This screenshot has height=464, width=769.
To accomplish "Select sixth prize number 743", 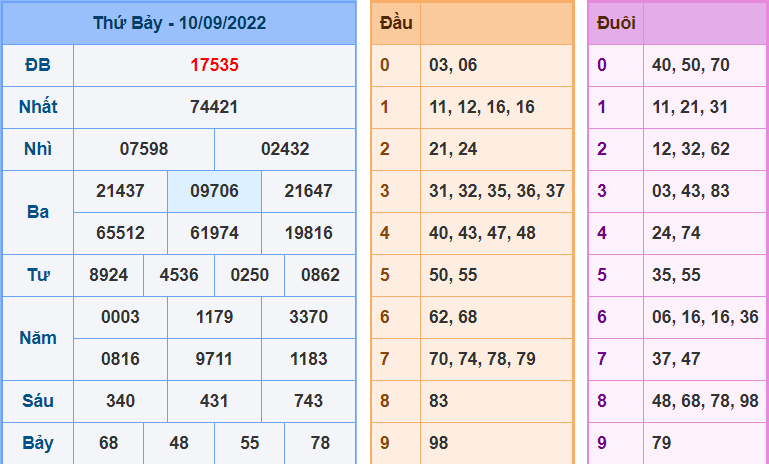I will pyautogui.click(x=308, y=401).
